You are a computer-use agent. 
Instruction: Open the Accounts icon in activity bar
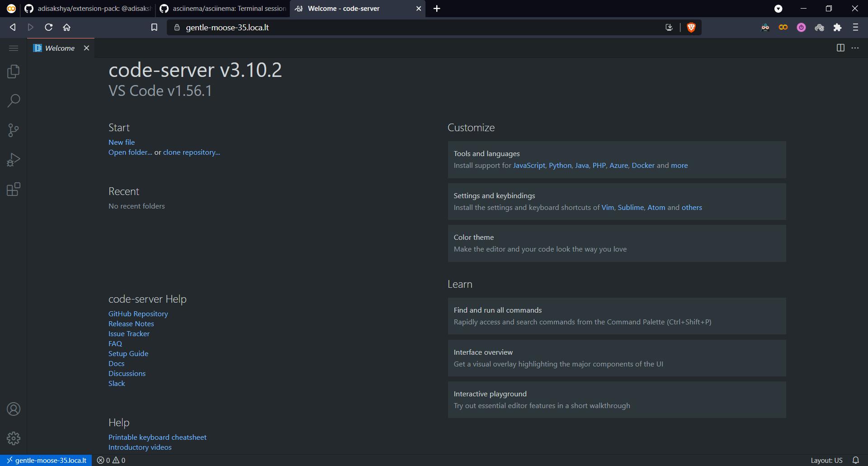pos(14,409)
